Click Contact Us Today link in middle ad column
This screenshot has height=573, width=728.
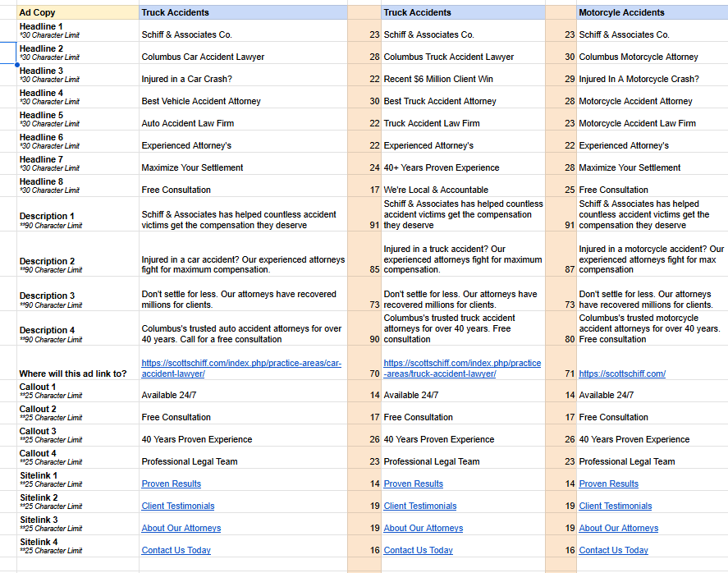point(418,550)
